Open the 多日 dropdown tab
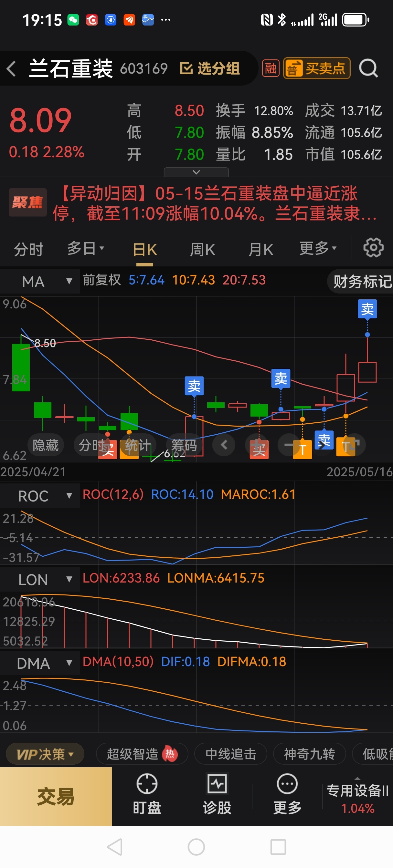The width and height of the screenshot is (393, 868). pyautogui.click(x=86, y=249)
